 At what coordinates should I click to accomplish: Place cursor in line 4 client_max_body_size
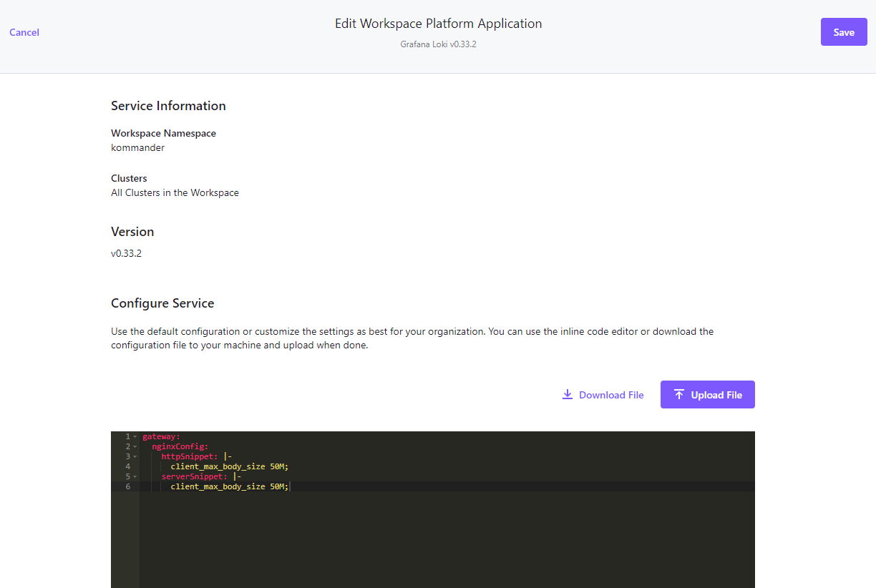(x=229, y=466)
